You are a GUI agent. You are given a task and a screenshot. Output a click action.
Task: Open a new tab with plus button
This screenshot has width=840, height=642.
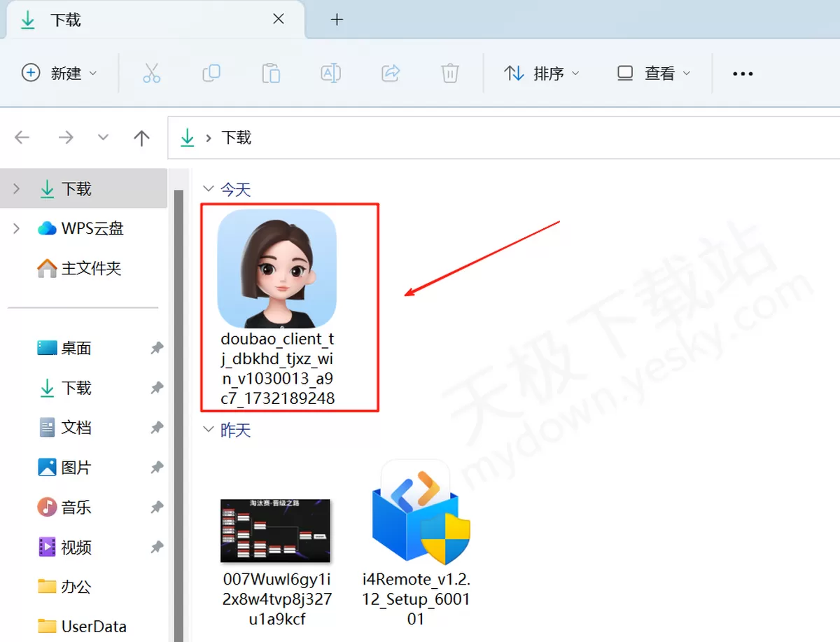pos(337,20)
